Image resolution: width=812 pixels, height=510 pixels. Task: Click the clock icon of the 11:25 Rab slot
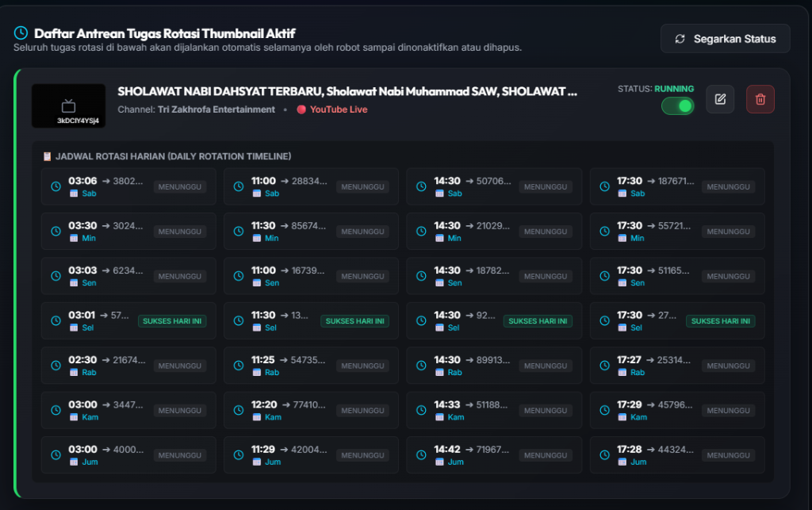tap(238, 366)
